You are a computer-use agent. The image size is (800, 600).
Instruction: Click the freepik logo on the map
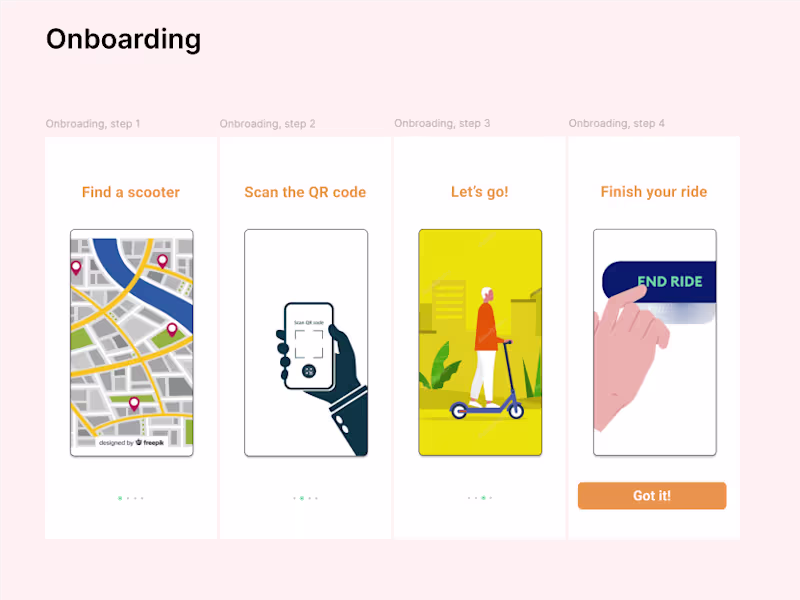click(149, 442)
